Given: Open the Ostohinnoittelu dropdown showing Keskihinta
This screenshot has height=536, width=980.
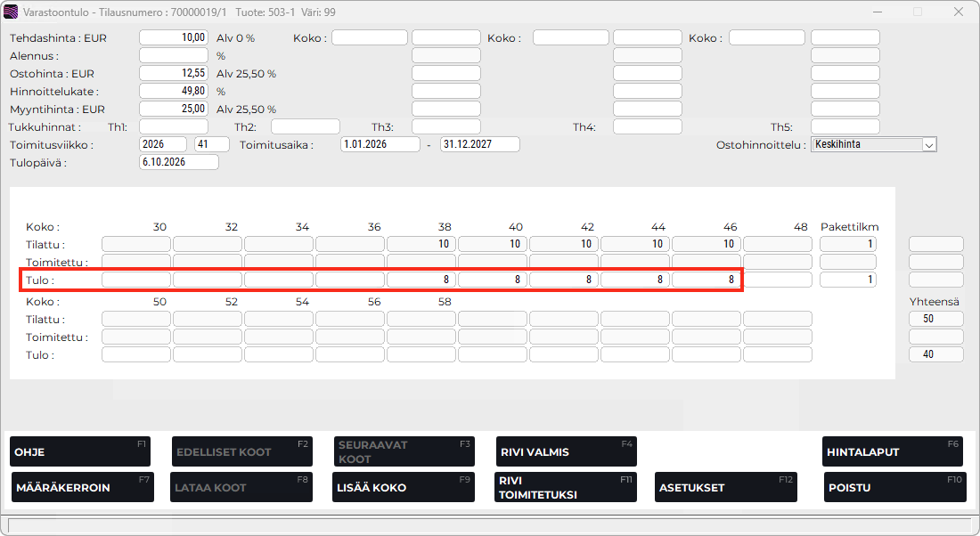Looking at the screenshot, I should point(874,145).
